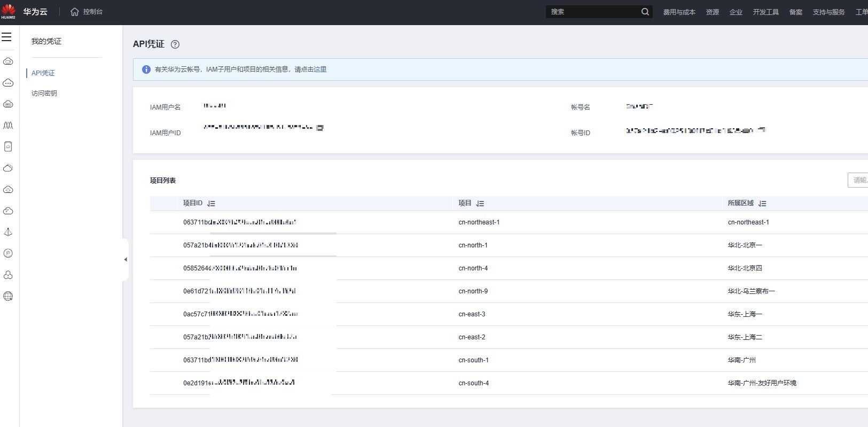Select cn-south-4 project cell

click(x=474, y=383)
